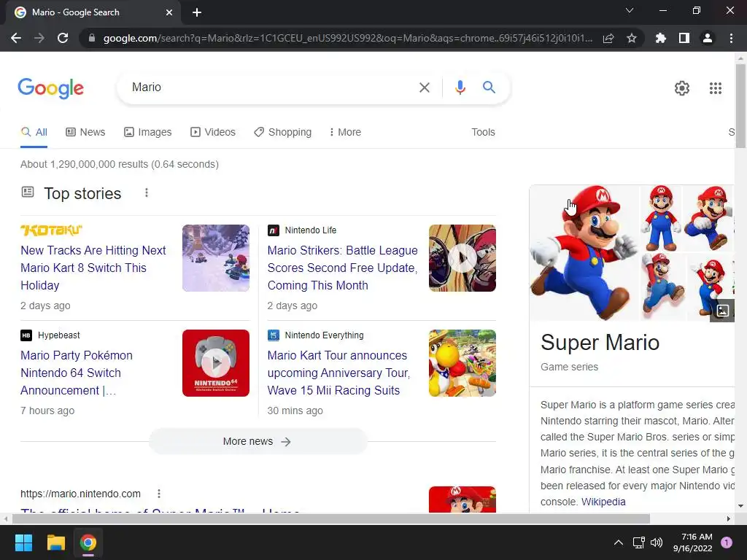Screen dimensions: 747x560
Task: Expand the More search categories menu
Action: point(345,133)
